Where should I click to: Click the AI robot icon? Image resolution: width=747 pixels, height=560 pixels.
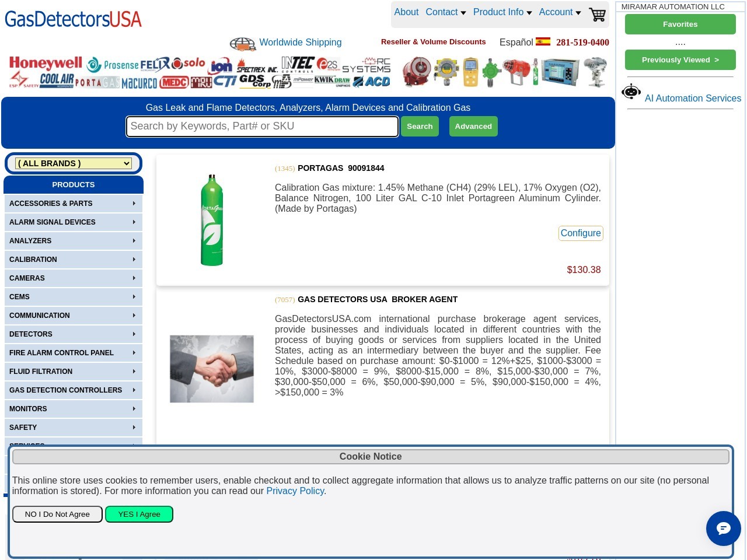click(x=631, y=92)
